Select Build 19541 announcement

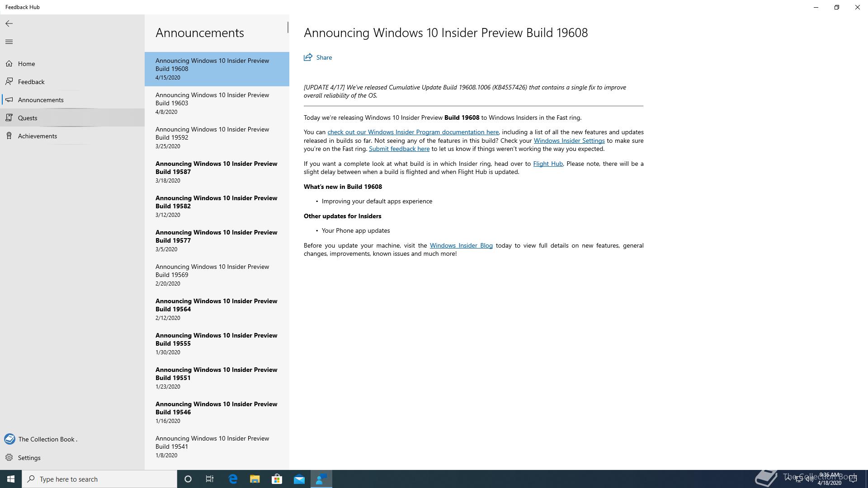click(217, 447)
